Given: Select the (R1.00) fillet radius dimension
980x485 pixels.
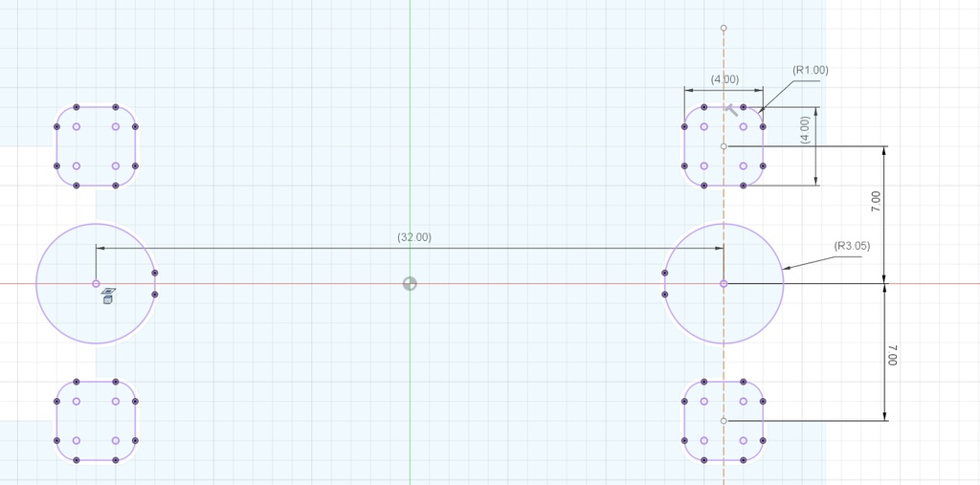Looking at the screenshot, I should pos(811,70).
